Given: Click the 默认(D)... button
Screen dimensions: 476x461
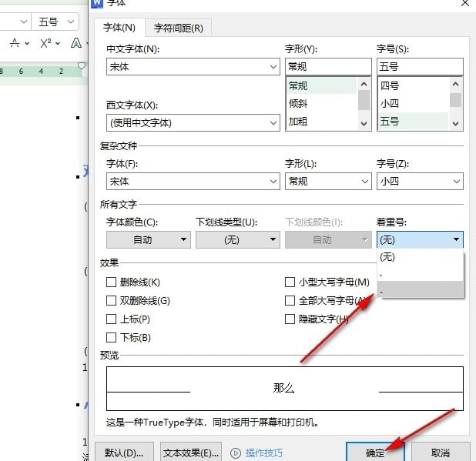Looking at the screenshot, I should pos(125,453).
